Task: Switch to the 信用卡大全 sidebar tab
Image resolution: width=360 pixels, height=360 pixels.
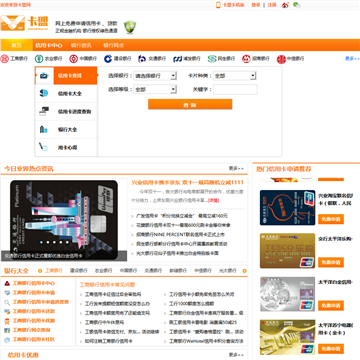Action: [66, 93]
